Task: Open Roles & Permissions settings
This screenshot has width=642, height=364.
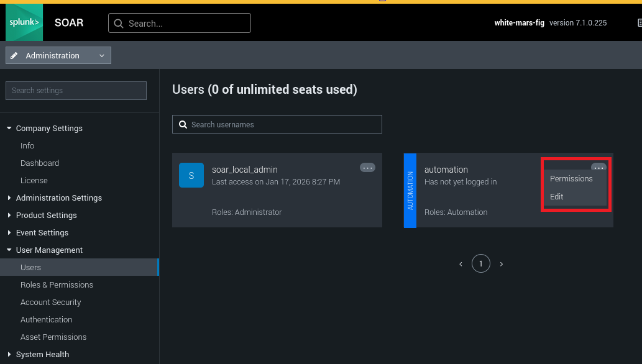Action: [57, 285]
